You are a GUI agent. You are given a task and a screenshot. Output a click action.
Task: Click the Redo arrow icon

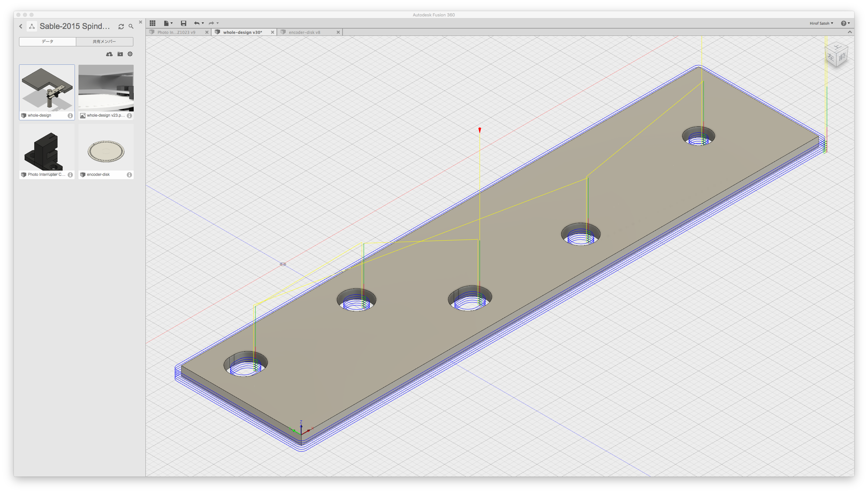point(211,23)
